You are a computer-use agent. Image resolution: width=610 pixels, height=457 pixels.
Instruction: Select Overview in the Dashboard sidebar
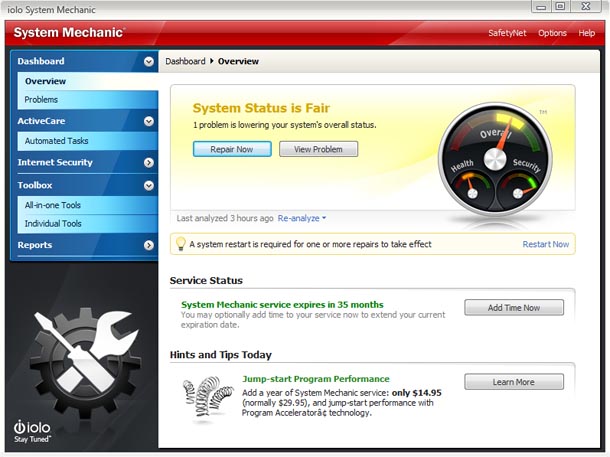tap(88, 81)
